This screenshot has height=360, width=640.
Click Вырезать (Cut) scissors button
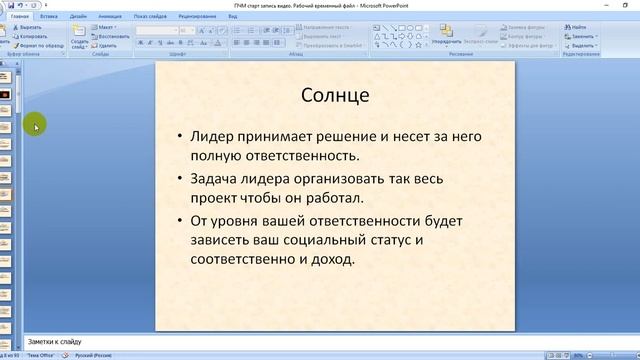[x=27, y=27]
